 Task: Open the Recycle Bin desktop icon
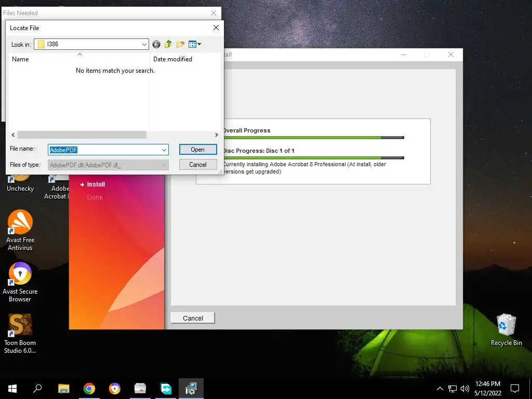tap(506, 330)
